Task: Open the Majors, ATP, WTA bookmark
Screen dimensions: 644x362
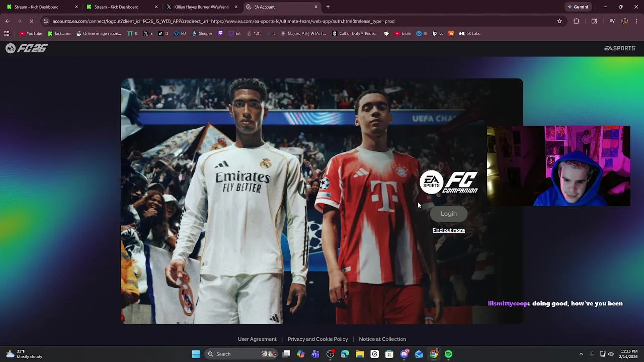Action: 303,34
